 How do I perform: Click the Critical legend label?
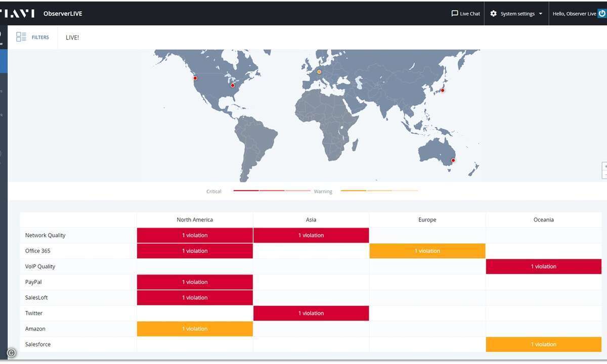click(x=214, y=192)
